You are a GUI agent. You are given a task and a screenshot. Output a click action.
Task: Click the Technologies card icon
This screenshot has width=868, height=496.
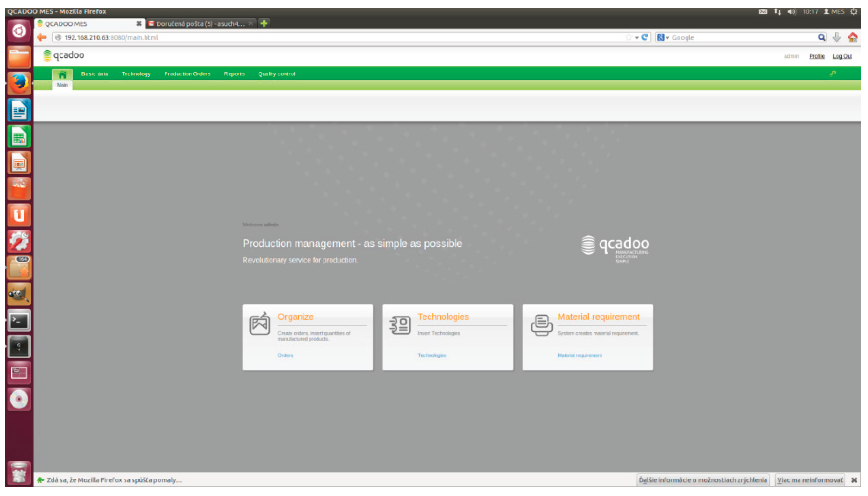coord(400,325)
